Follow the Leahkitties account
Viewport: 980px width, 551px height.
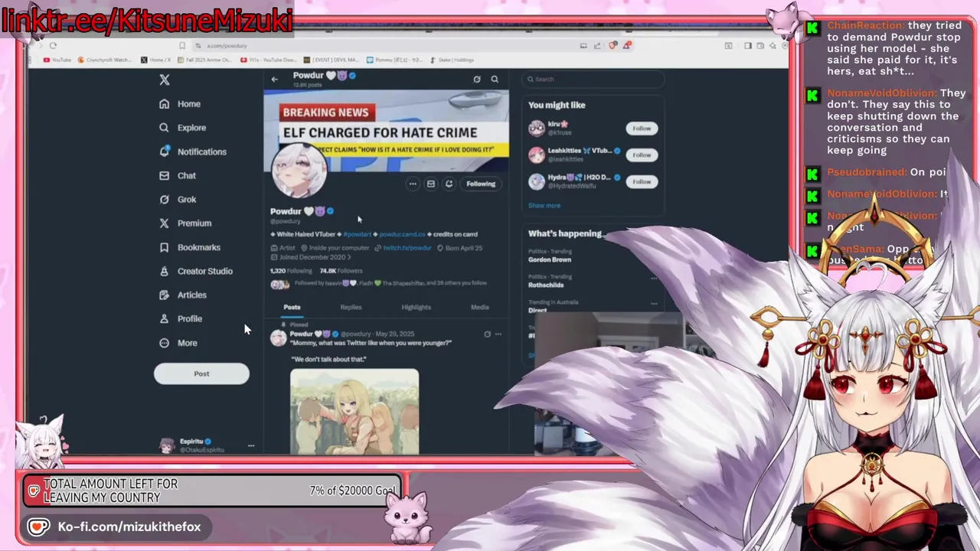pyautogui.click(x=642, y=155)
